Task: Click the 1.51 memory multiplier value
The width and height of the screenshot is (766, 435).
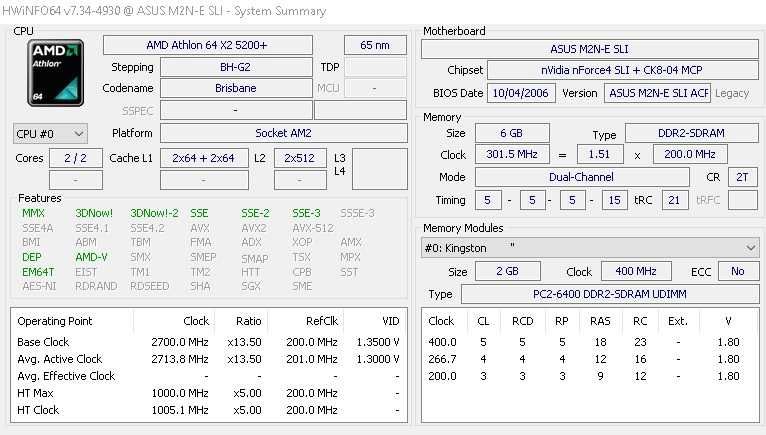Action: pyautogui.click(x=600, y=154)
